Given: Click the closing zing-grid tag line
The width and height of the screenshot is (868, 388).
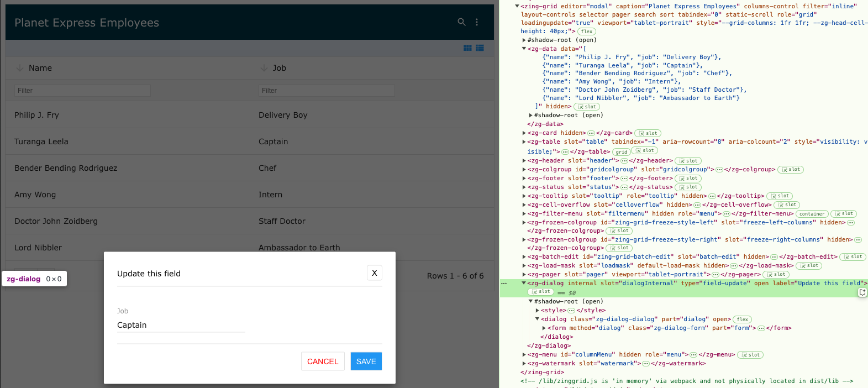Looking at the screenshot, I should 542,373.
